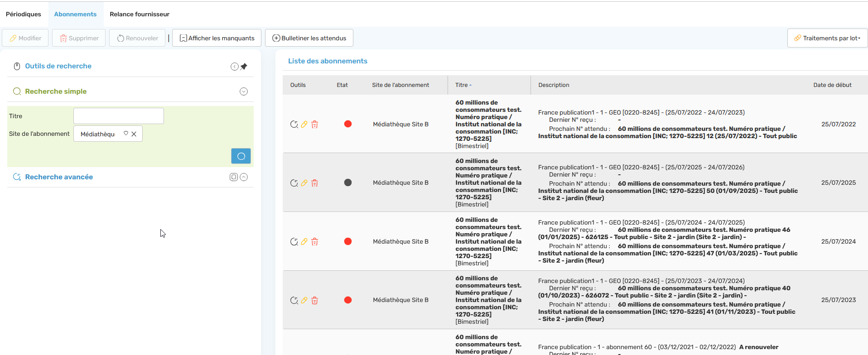Click the icon beside Recherche avancée heading

coord(17,177)
